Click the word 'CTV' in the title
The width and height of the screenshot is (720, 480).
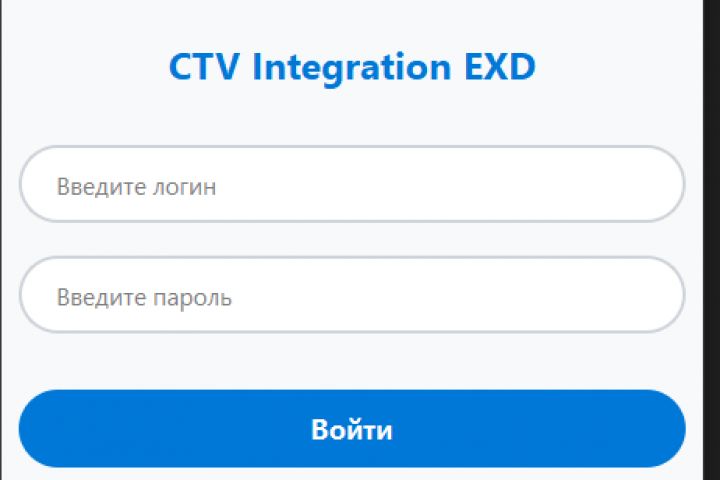tap(204, 67)
